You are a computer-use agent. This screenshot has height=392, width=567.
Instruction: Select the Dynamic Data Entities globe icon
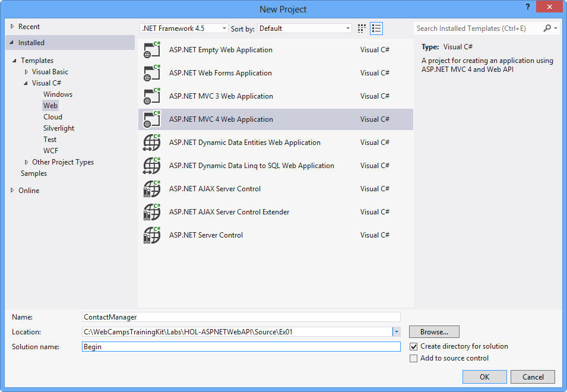pos(151,142)
